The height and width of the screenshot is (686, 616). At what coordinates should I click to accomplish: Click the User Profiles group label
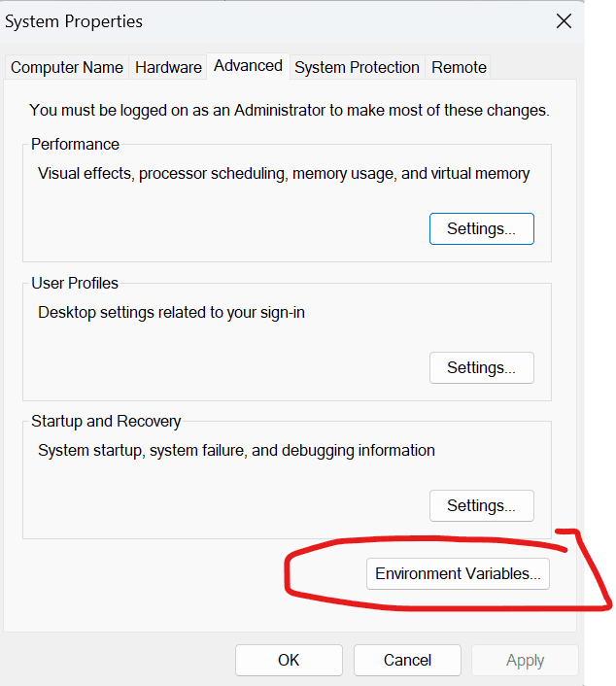(75, 283)
